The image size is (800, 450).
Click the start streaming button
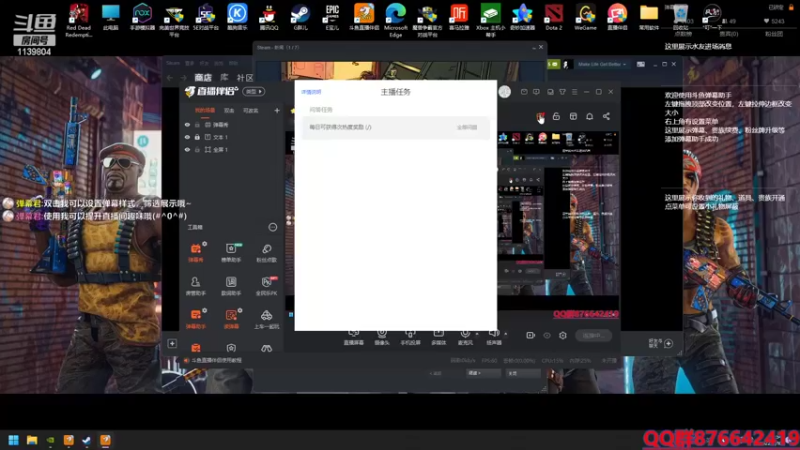pos(593,335)
